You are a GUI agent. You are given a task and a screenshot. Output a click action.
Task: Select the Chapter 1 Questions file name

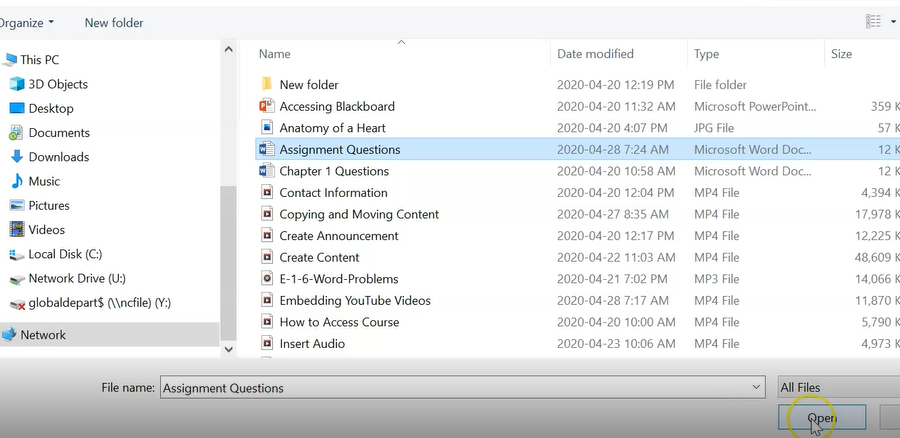click(334, 171)
